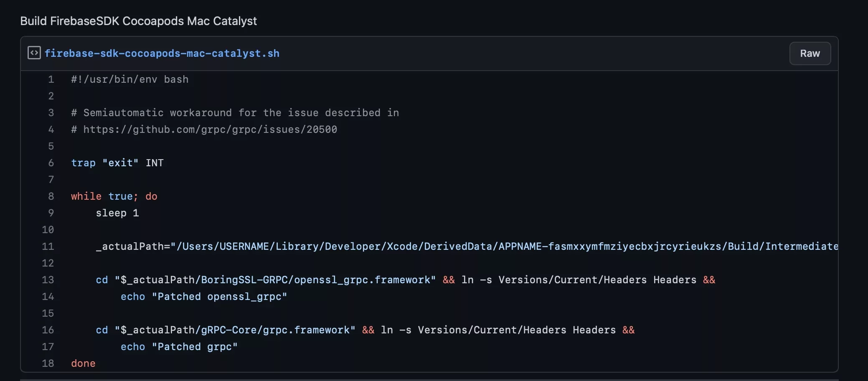Viewport: 868px width, 381px height.
Task: Select line number 14
Action: point(48,297)
